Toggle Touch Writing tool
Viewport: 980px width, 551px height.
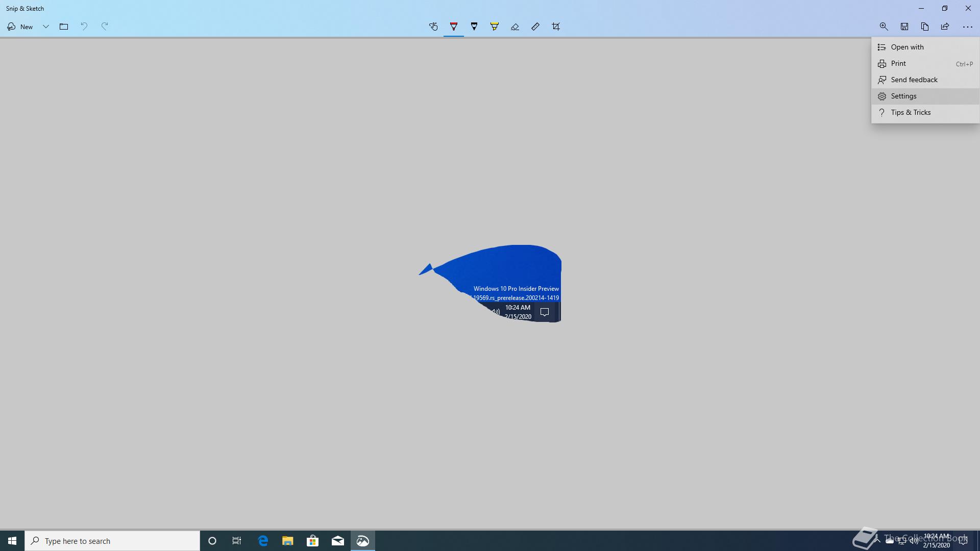click(x=433, y=27)
